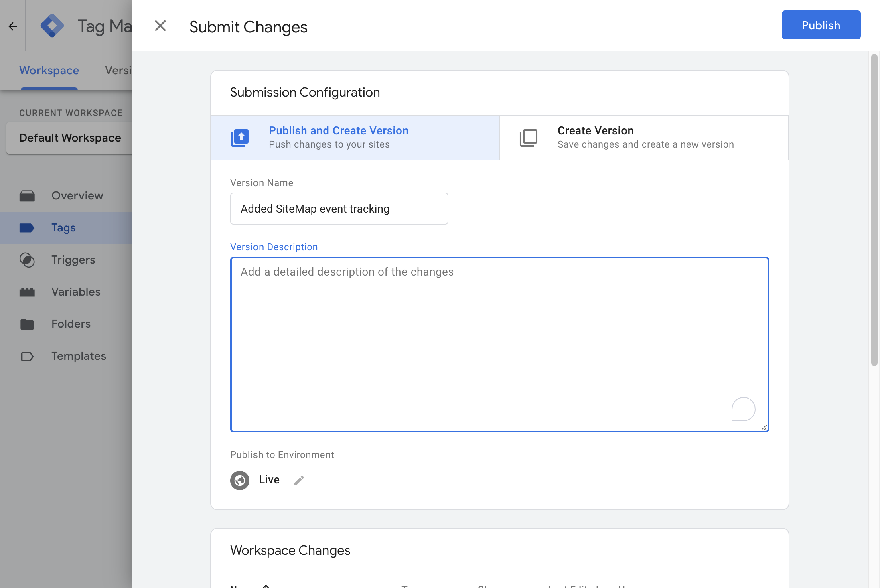Click the Publish to Environment label
Screen dimensions: 880x588
[282, 455]
